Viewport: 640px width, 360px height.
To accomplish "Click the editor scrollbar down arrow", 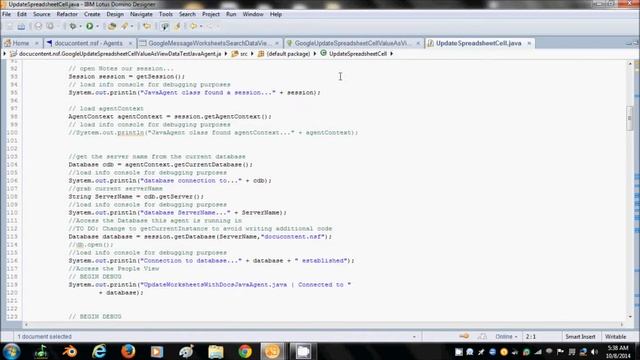I will coord(630,317).
